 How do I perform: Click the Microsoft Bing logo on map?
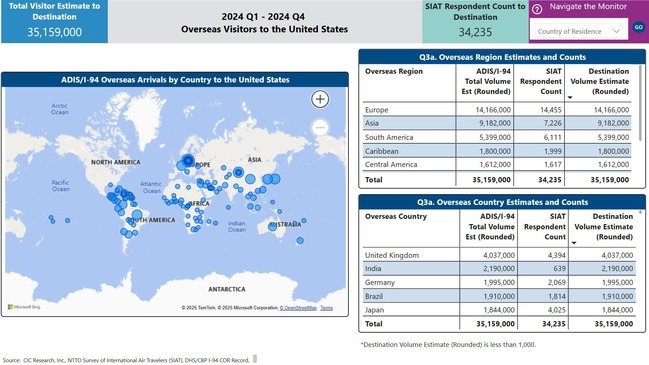click(x=24, y=307)
